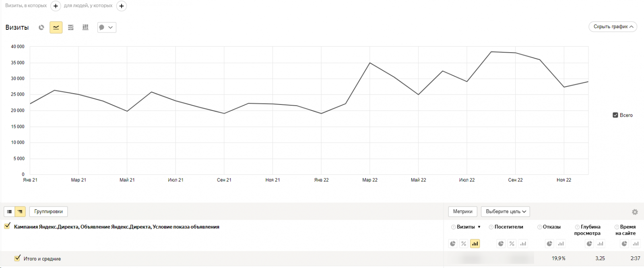Click the Метрики button
The height and width of the screenshot is (268, 644).
click(x=462, y=211)
